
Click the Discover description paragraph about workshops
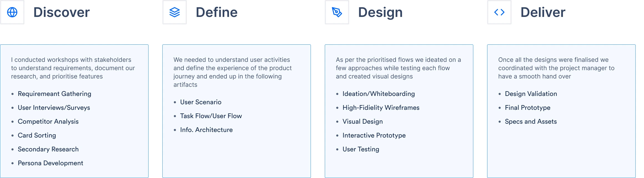(x=73, y=68)
